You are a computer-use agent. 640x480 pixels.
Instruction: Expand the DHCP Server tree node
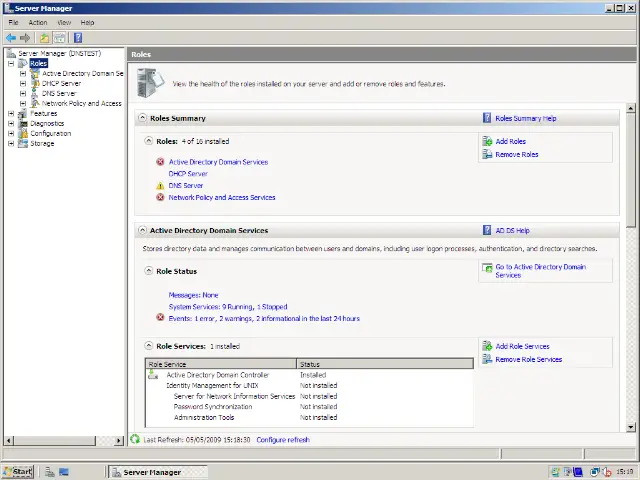(23, 83)
